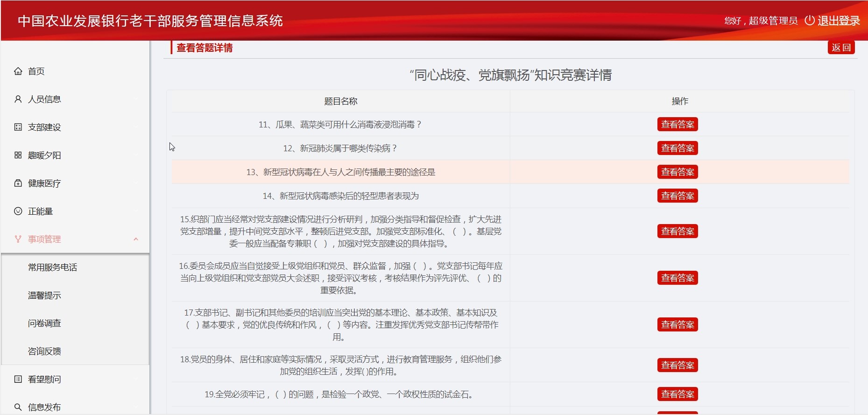
Task: Click the person icon beside 人员信息
Action: point(18,99)
